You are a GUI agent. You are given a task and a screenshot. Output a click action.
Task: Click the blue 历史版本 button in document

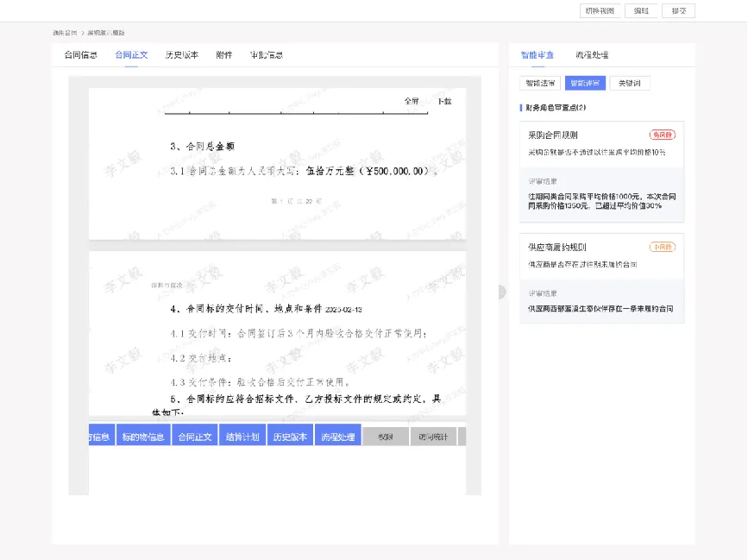tap(290, 437)
